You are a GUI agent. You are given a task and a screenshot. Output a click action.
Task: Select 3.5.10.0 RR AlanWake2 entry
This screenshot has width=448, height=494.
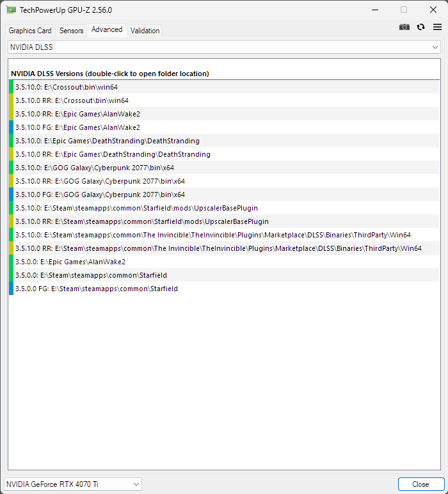pos(224,114)
